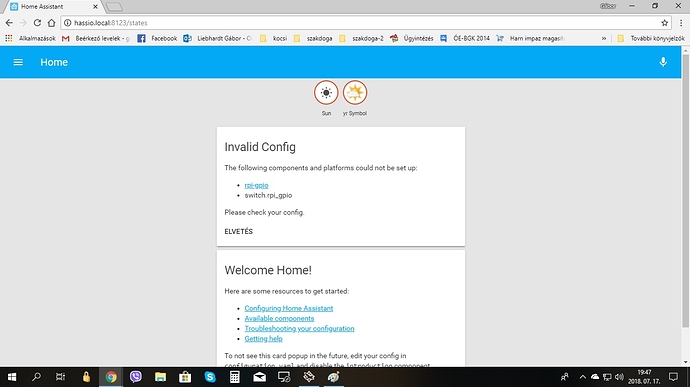690x387 pixels.
Task: Open the Home Assistant hamburger menu
Action: pyautogui.click(x=18, y=62)
